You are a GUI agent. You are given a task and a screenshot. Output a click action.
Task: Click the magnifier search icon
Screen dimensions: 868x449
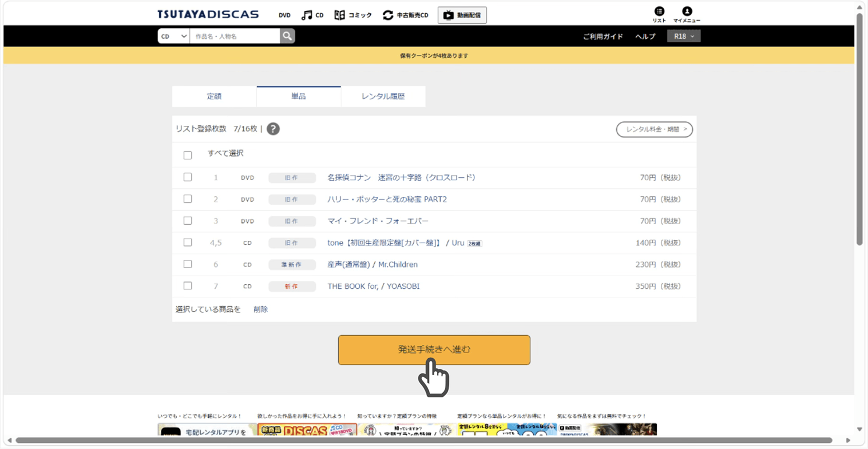pos(287,36)
